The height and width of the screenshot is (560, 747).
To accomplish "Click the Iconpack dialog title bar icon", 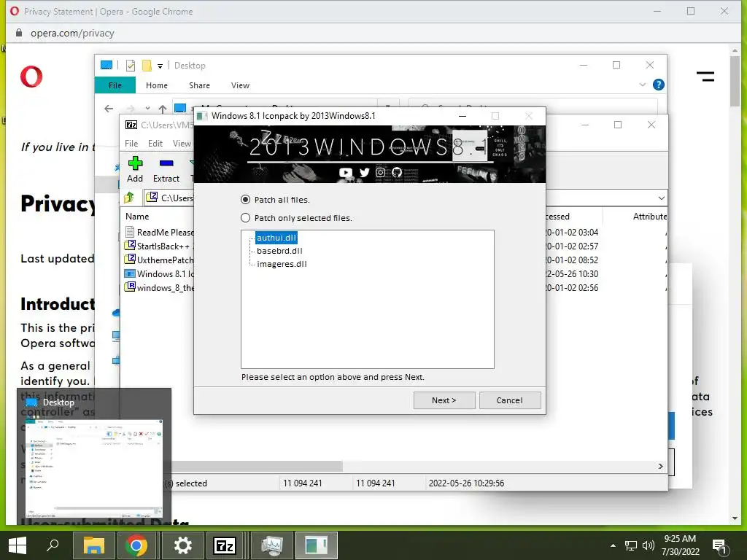I will 202,116.
